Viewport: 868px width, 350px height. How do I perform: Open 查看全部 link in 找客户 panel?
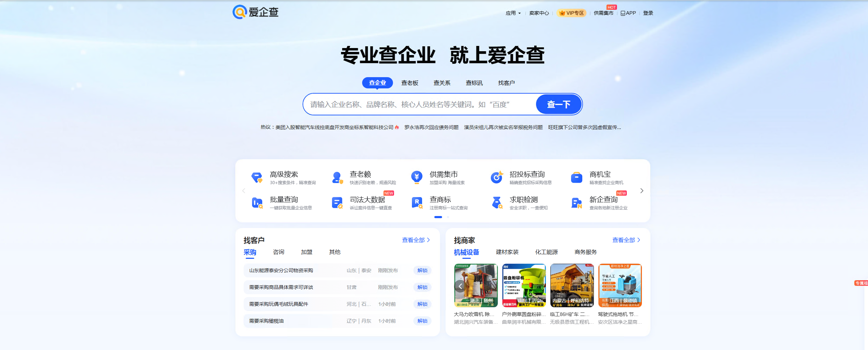415,240
